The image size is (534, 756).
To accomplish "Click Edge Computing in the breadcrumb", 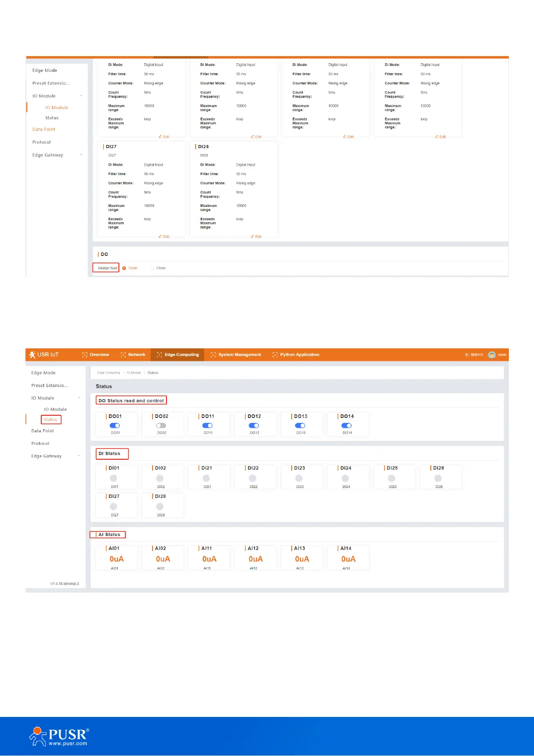I will pyautogui.click(x=109, y=373).
